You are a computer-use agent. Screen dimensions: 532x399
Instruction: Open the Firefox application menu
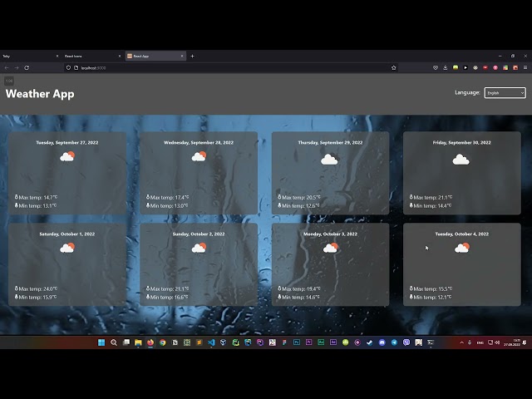pyautogui.click(x=525, y=68)
